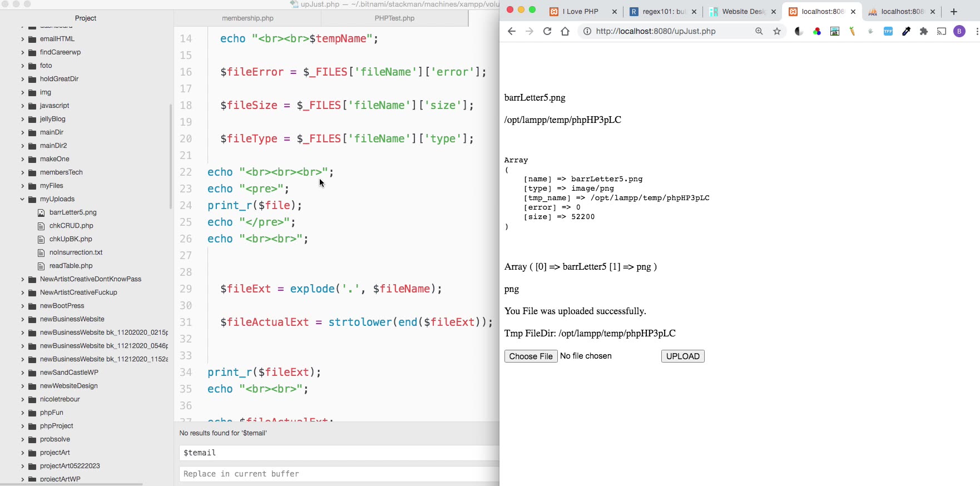The height and width of the screenshot is (486, 980).
Task: Open a new browser tab with plus
Action: click(954, 11)
